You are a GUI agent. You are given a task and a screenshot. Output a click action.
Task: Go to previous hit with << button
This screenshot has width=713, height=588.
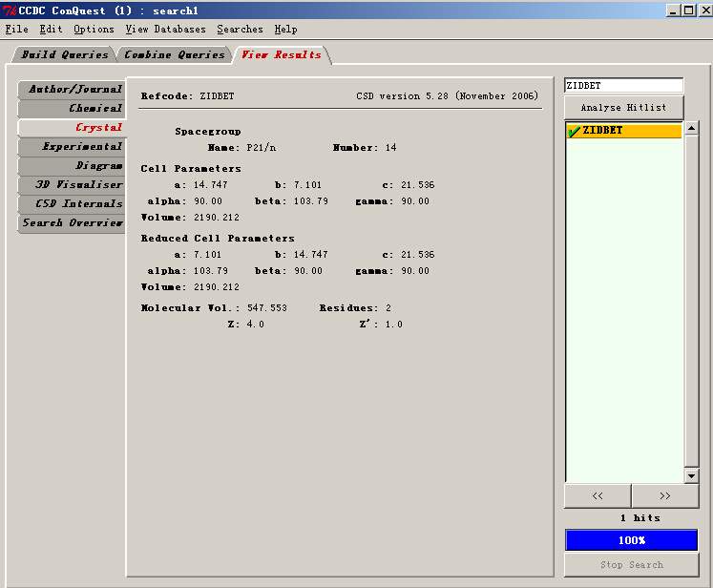pyautogui.click(x=598, y=496)
